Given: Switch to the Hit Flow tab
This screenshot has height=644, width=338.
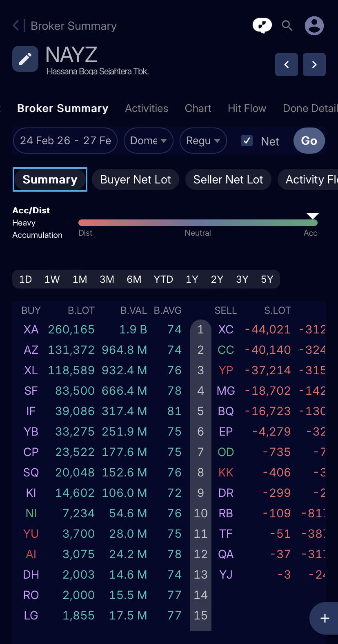Looking at the screenshot, I should pyautogui.click(x=247, y=108).
